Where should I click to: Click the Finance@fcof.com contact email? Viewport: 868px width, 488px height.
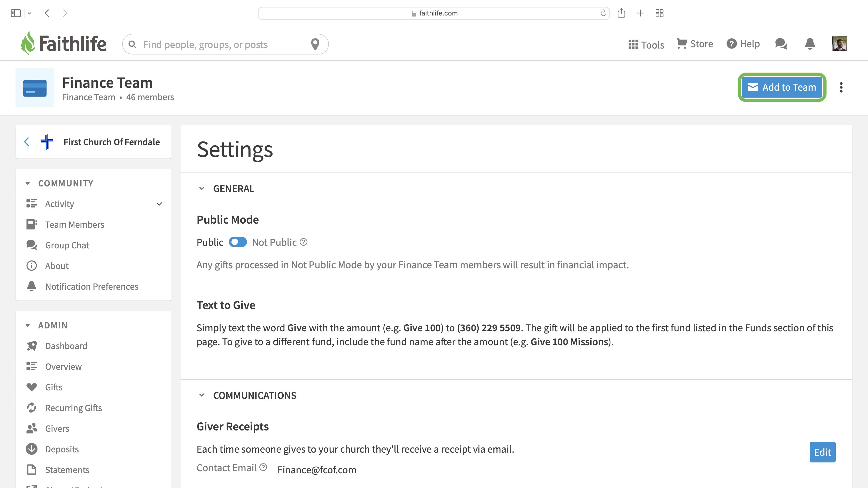317,469
